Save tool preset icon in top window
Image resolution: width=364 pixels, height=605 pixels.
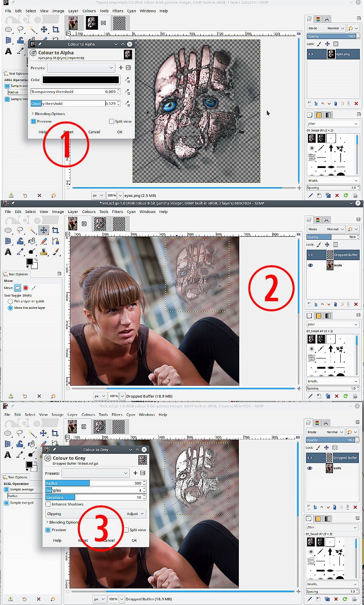tap(11, 196)
